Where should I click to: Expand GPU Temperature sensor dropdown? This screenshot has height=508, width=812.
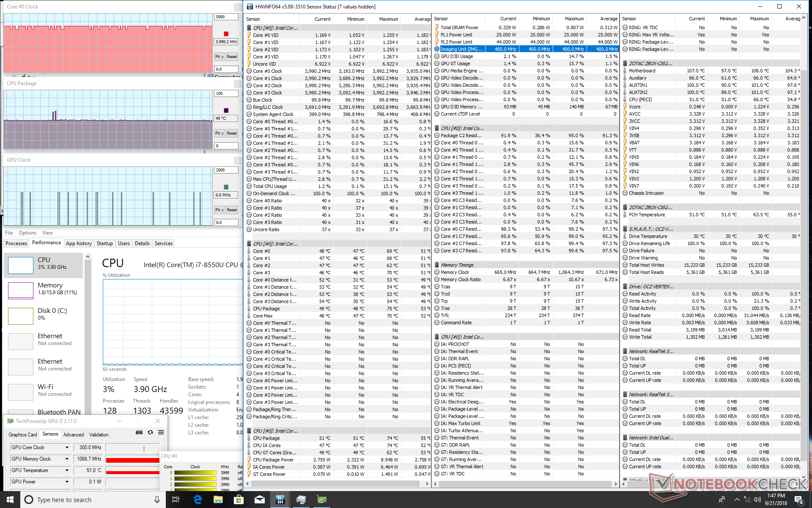[67, 470]
